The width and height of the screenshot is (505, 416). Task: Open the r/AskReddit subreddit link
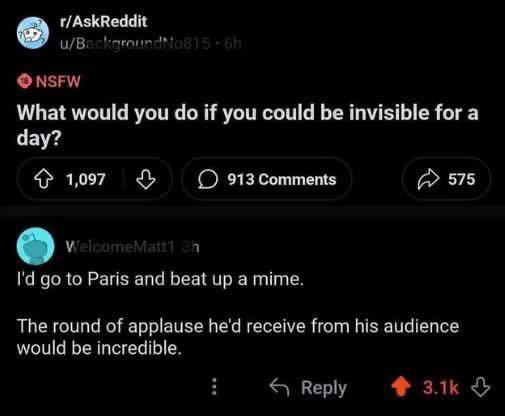(x=103, y=22)
